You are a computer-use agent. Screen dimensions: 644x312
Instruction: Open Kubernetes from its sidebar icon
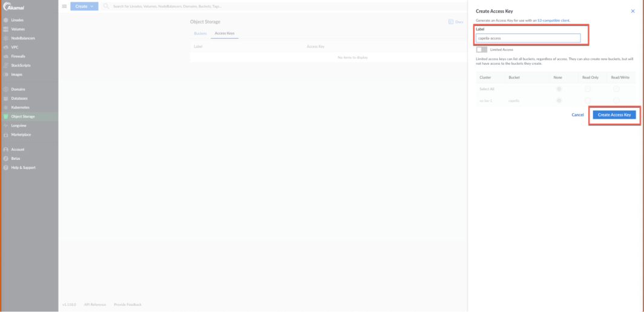coord(6,107)
